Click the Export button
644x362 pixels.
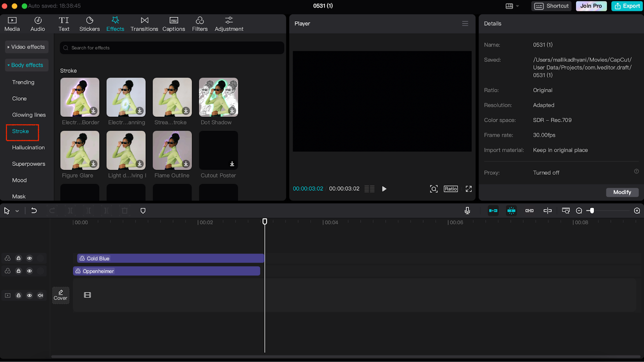click(x=626, y=6)
